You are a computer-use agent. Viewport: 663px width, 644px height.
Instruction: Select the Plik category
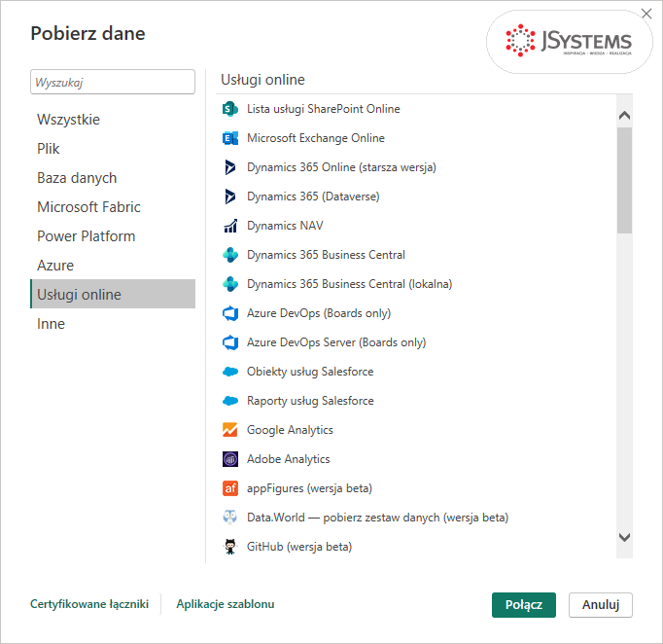tap(113, 149)
